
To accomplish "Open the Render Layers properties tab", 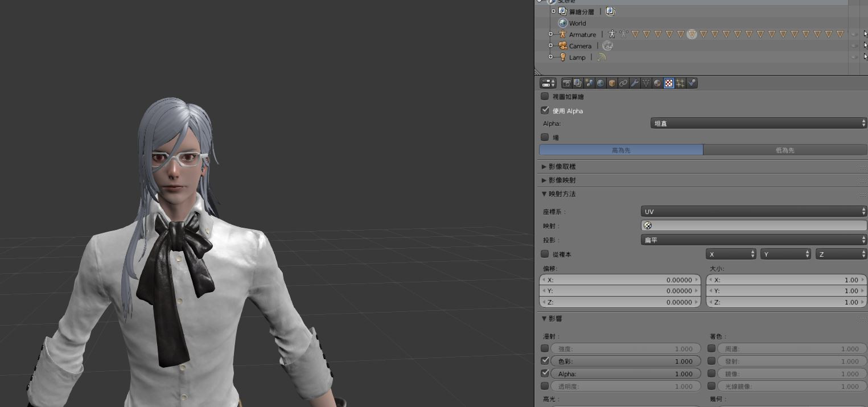I will click(578, 83).
